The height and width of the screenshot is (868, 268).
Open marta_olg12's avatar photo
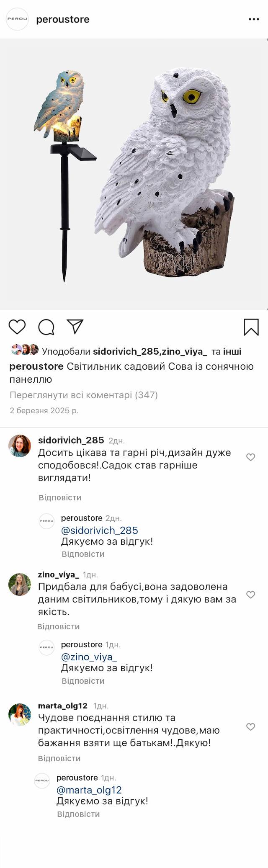[20, 715]
